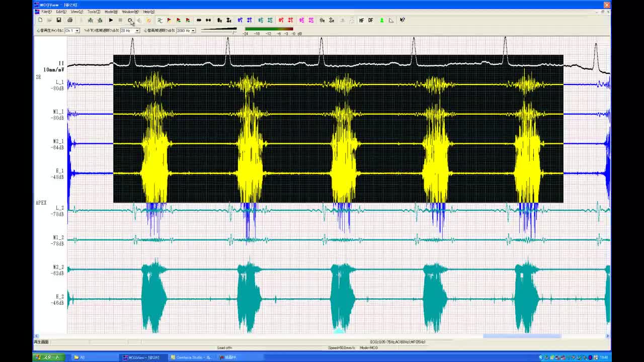Click the loop playback icon
Viewport: 644px width, 362px height.
(x=130, y=20)
